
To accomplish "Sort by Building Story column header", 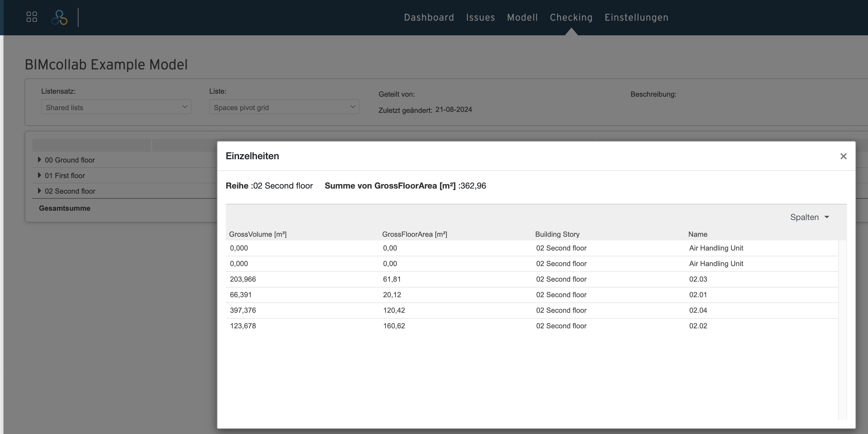I will pos(557,234).
